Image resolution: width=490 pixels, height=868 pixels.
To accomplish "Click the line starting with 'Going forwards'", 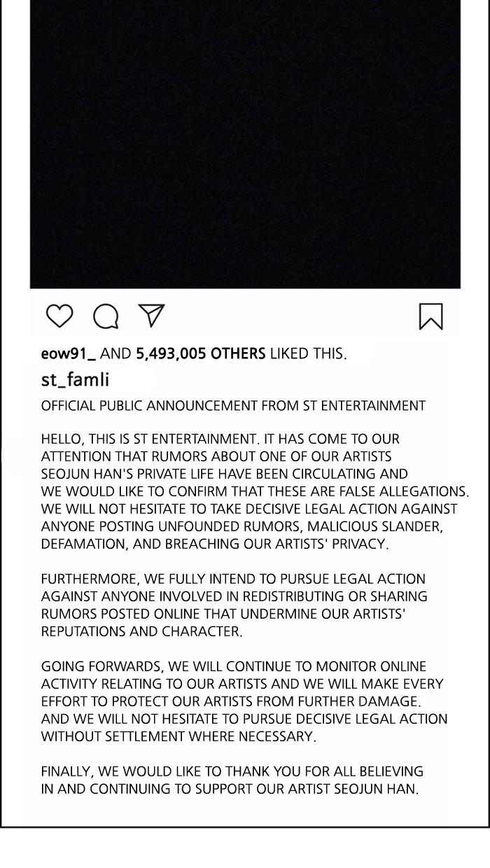I will click(233, 666).
